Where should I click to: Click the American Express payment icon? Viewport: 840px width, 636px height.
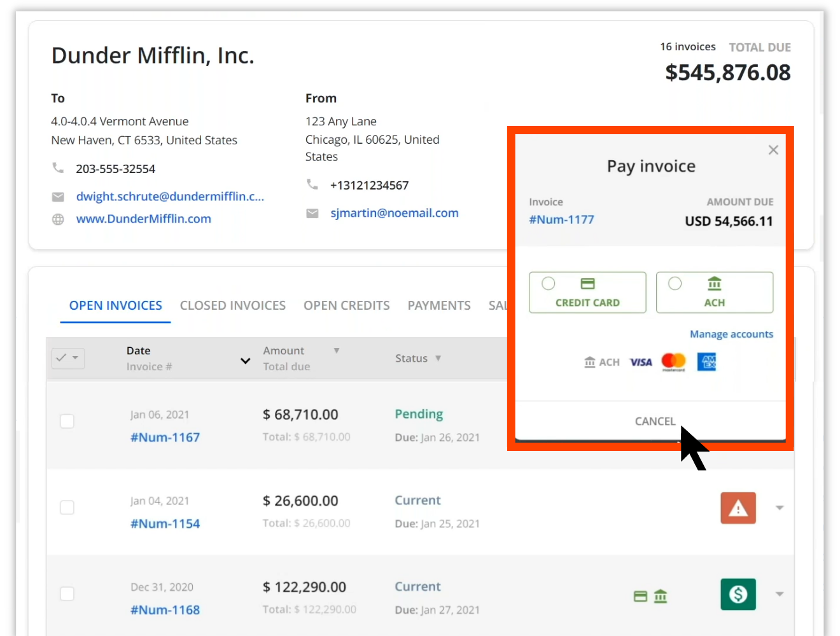click(706, 361)
